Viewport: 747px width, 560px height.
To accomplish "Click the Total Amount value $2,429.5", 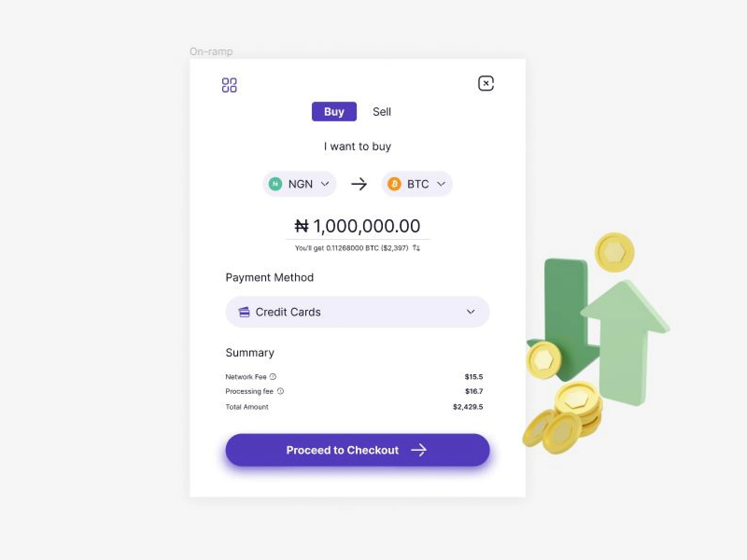I will (x=468, y=407).
